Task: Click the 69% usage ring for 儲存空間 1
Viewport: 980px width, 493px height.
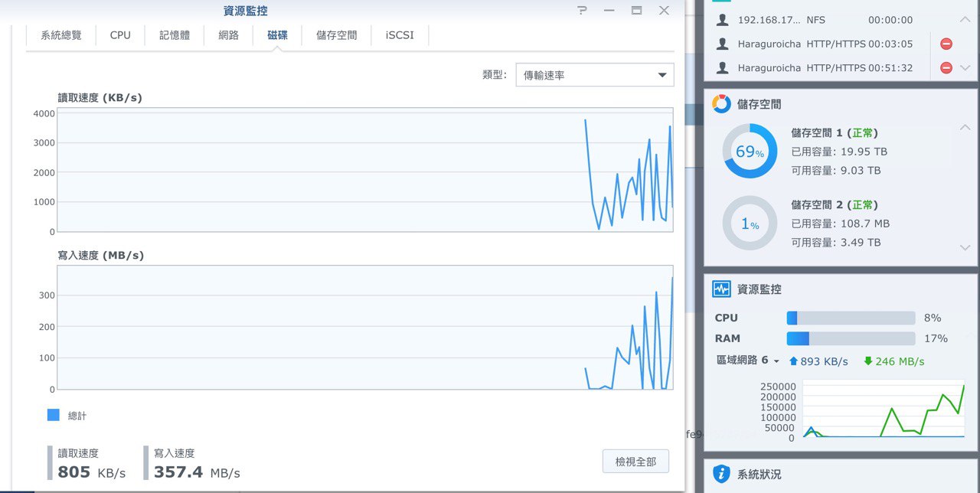Action: click(750, 151)
